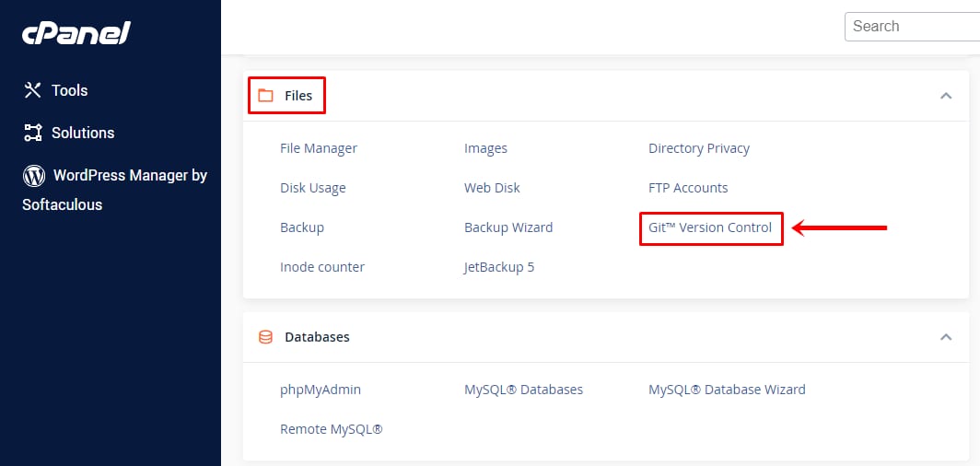
Task: Collapse the Databases section chevron
Action: tap(945, 337)
